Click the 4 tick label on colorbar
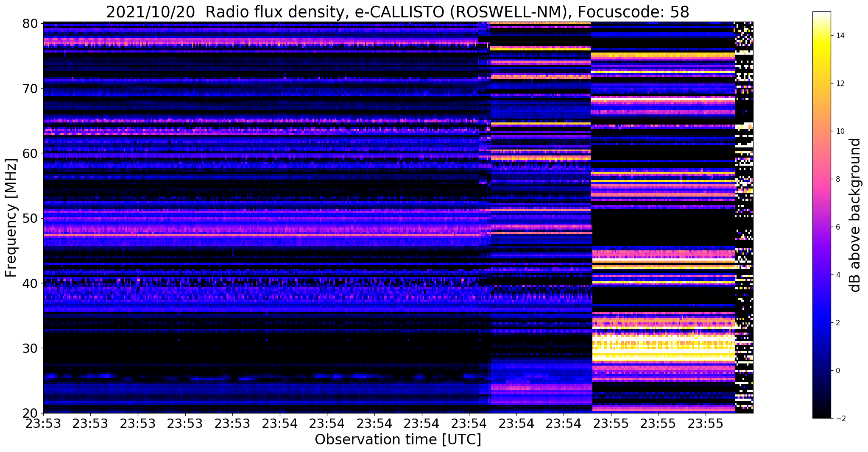The image size is (868, 452). click(x=837, y=275)
